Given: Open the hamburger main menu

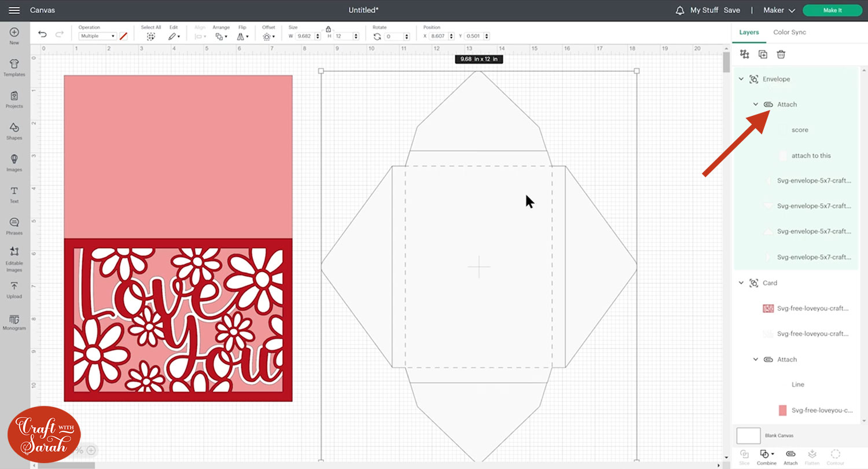Looking at the screenshot, I should tap(14, 10).
